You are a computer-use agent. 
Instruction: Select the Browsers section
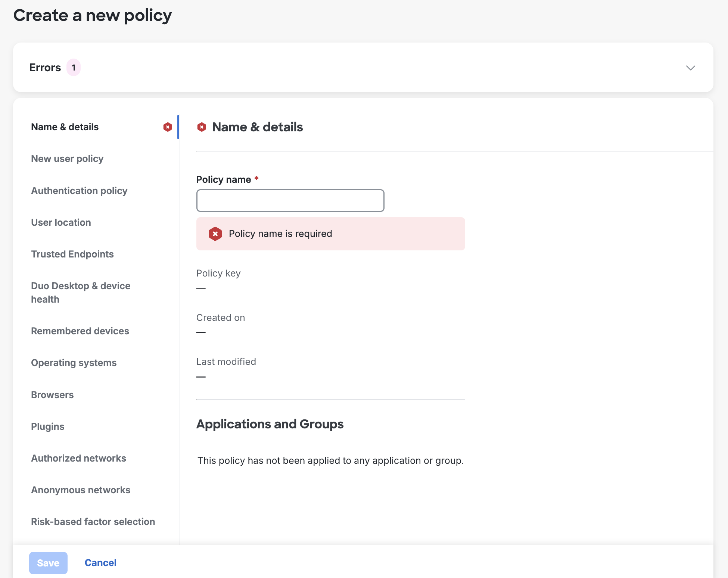click(x=52, y=394)
